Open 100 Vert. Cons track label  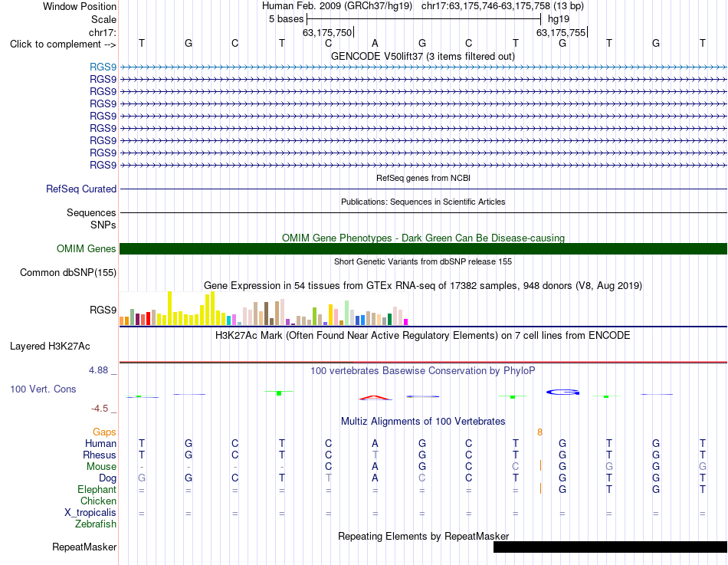click(x=43, y=389)
